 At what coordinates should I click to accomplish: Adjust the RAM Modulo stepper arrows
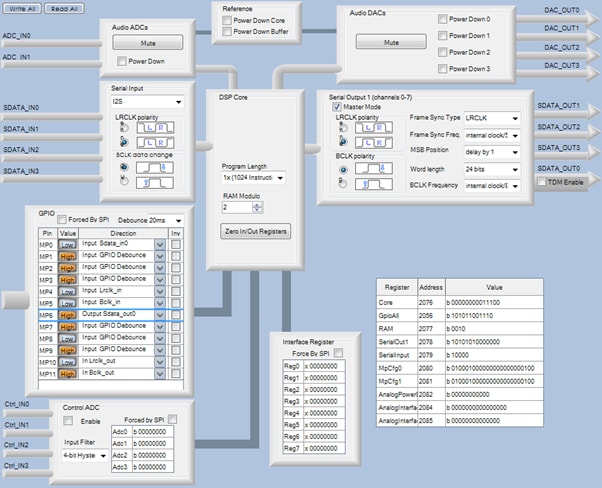tap(257, 207)
